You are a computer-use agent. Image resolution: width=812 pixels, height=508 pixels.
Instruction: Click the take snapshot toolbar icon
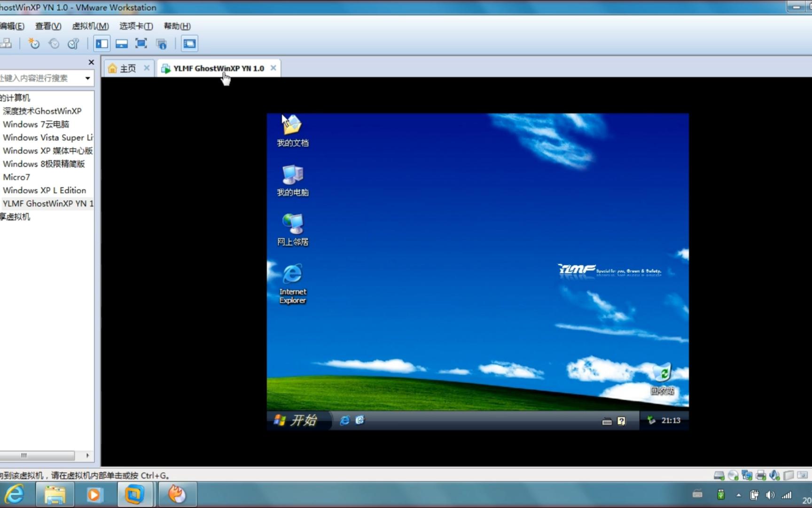[x=34, y=44]
